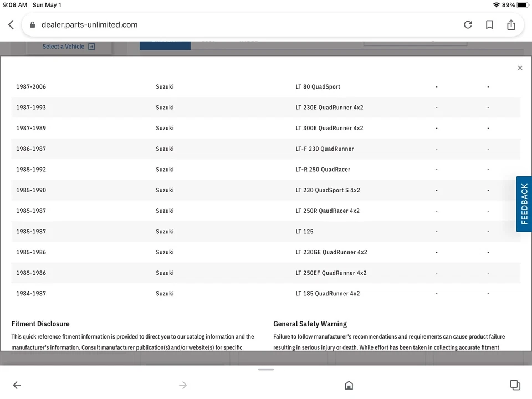
Task: Close the fitment popup with X
Action: pyautogui.click(x=520, y=68)
